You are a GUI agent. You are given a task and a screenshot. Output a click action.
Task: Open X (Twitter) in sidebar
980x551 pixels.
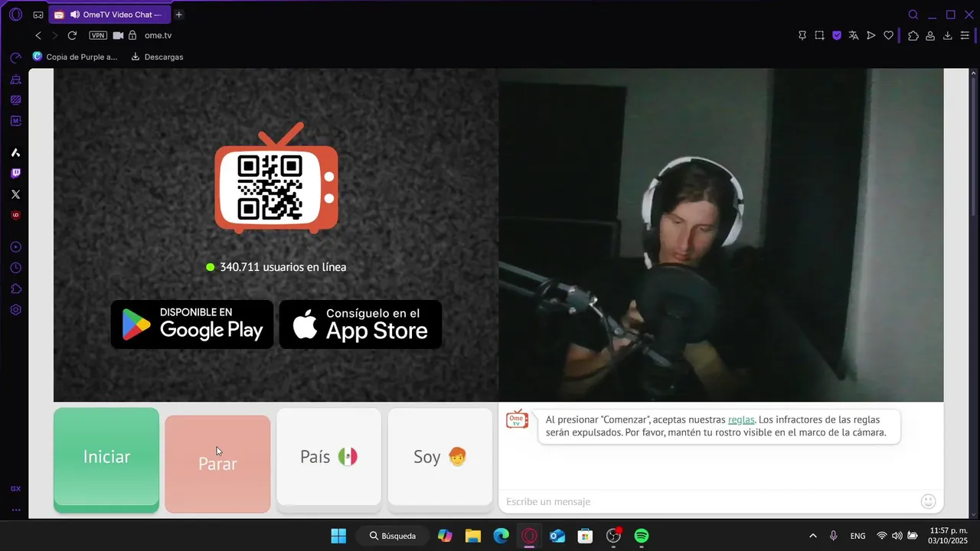(x=15, y=194)
